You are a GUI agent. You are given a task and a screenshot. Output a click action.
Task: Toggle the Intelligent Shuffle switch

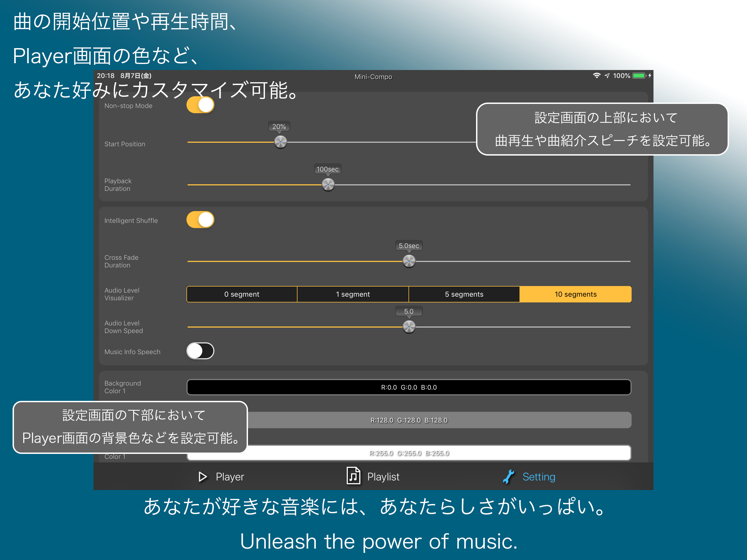tap(200, 220)
